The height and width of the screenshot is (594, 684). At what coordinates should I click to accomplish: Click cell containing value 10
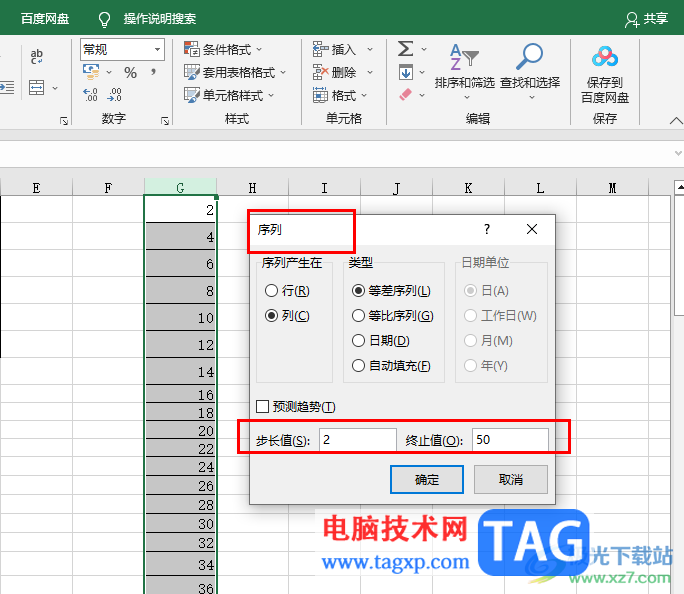click(180, 317)
